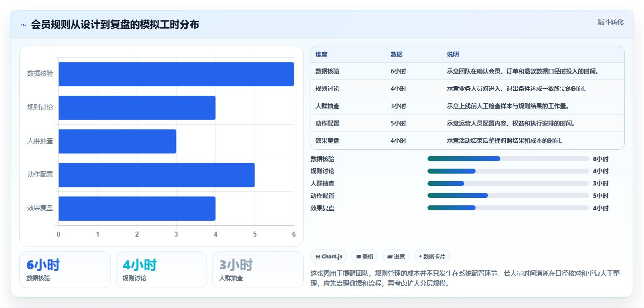Screen dimensions: 644x308
Task: Click the 说明 column header
Action: pyautogui.click(x=453, y=55)
